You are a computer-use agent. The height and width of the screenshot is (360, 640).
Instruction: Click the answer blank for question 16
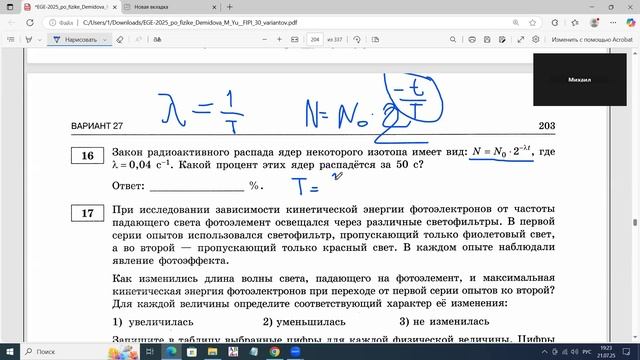(x=197, y=187)
